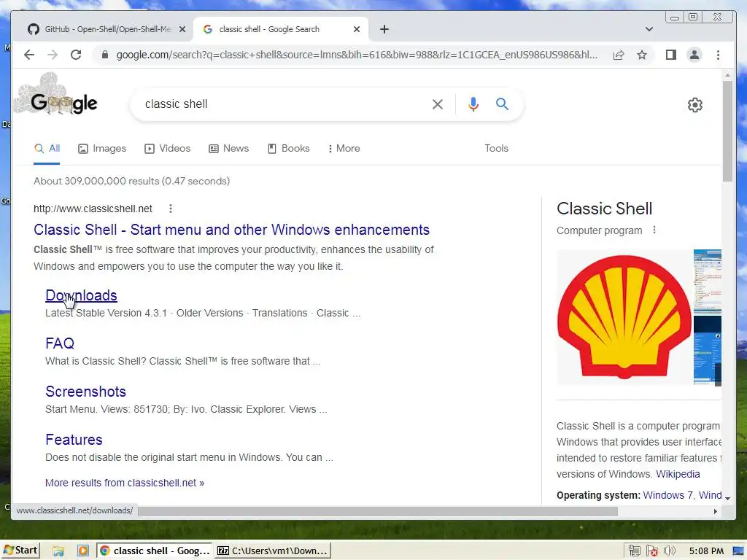This screenshot has width=747, height=560.
Task: Open the Chrome three-dot menu
Action: pyautogui.click(x=718, y=55)
